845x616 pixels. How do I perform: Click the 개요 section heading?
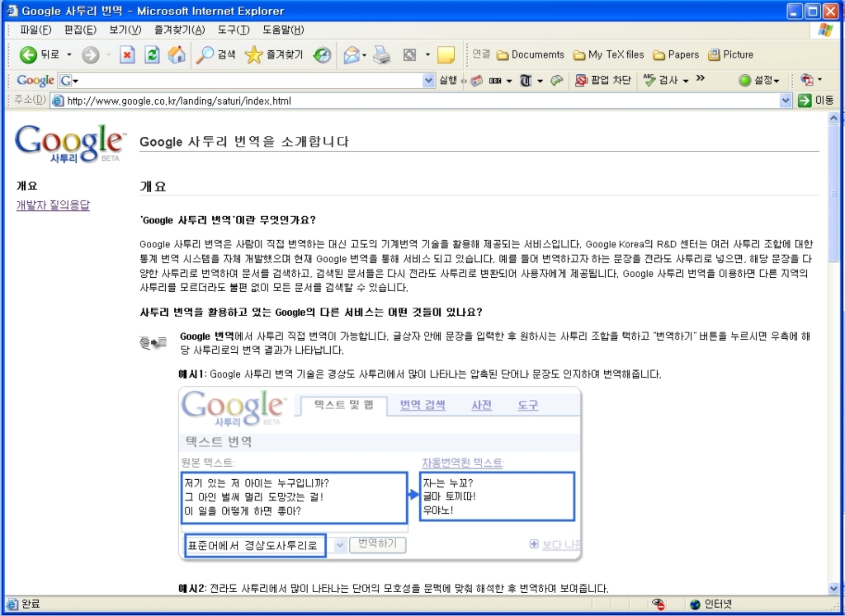(153, 187)
